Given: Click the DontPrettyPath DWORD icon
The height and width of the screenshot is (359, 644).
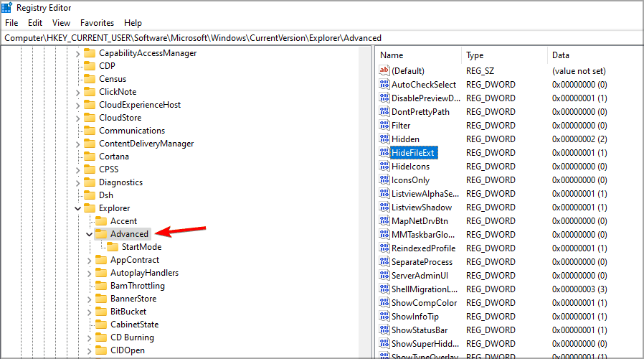Looking at the screenshot, I should click(384, 111).
